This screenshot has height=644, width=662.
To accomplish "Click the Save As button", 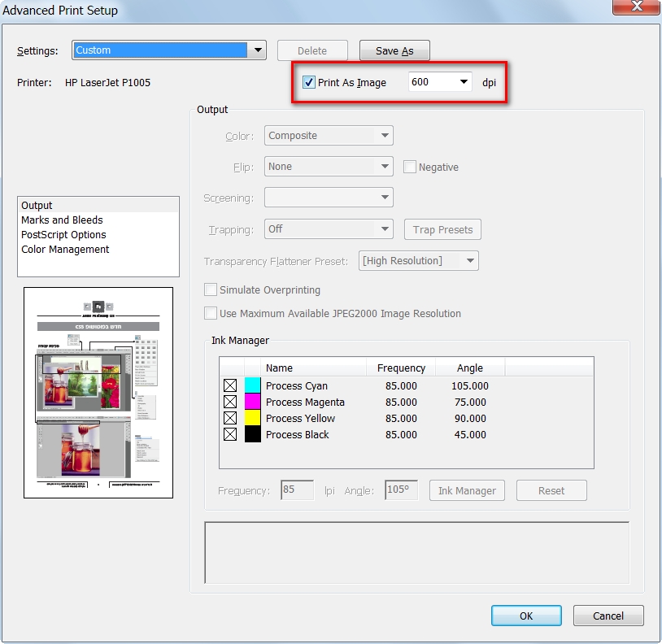I will (394, 50).
